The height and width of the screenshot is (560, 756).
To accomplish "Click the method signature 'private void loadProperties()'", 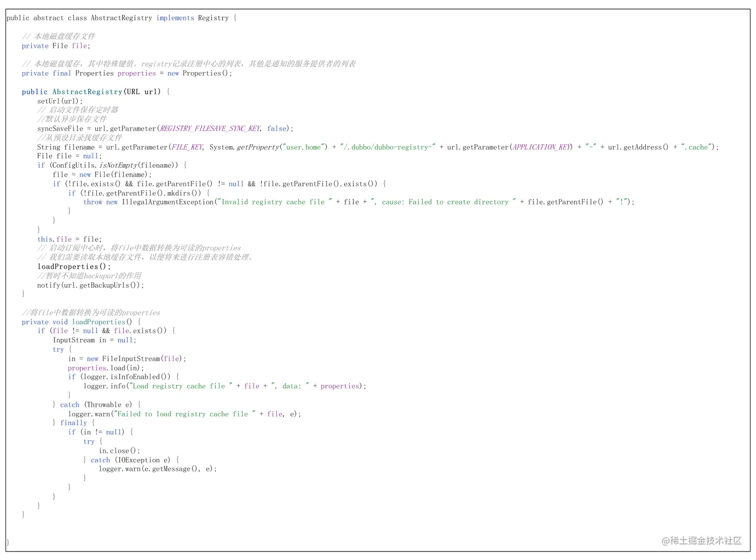I will pos(77,322).
